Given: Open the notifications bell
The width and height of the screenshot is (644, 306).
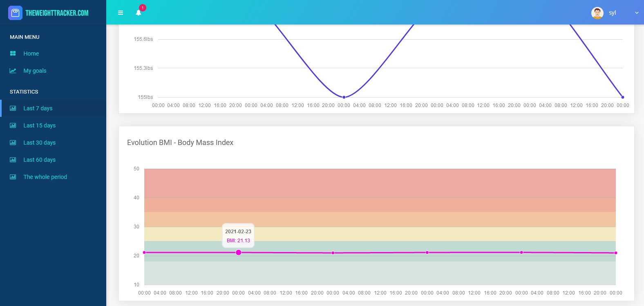Looking at the screenshot, I should click(x=139, y=13).
